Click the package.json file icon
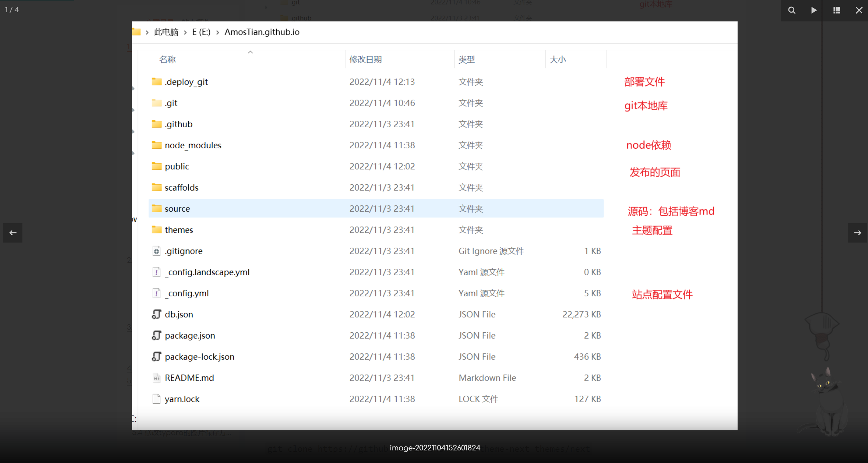The height and width of the screenshot is (463, 868). pos(156,335)
